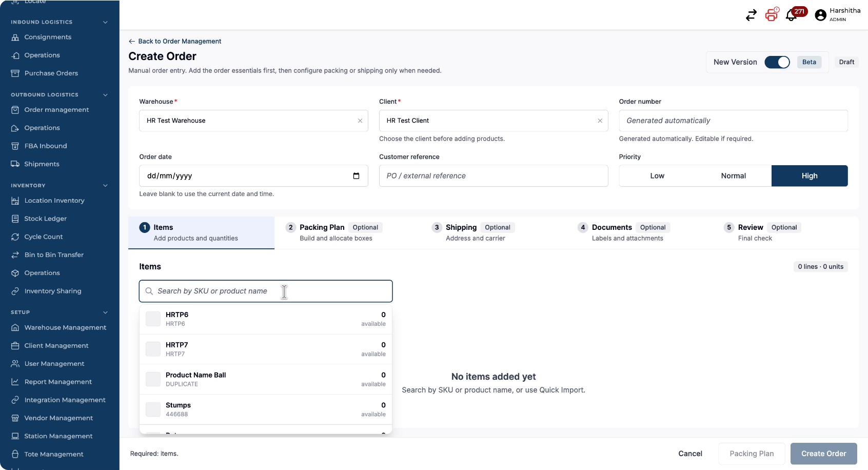
Task: Switch to Review step tab
Action: pyautogui.click(x=786, y=232)
